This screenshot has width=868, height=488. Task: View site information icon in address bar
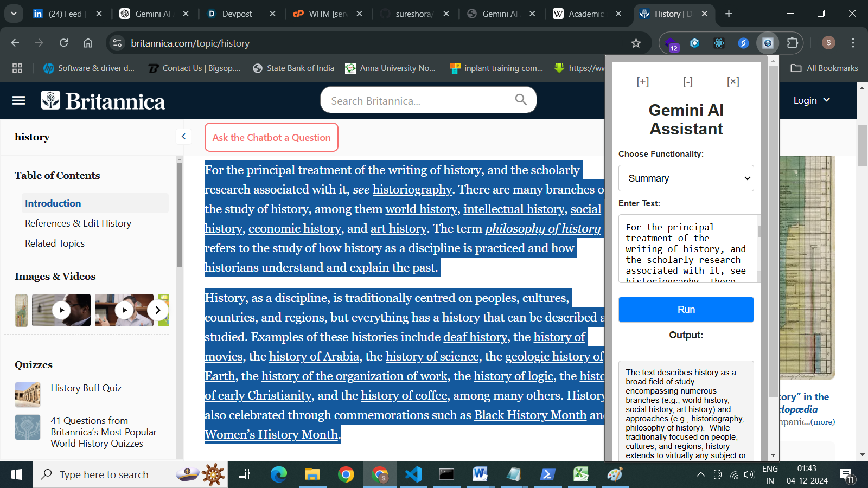point(117,43)
